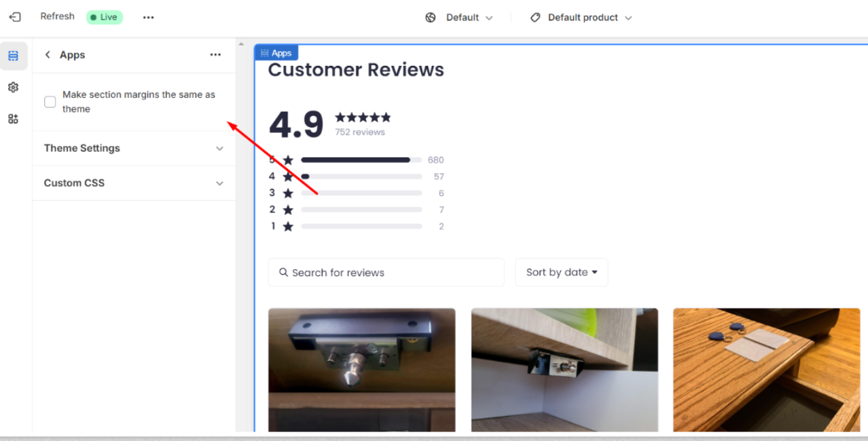Click the globe icon beside Default
868x441 pixels.
[431, 18]
